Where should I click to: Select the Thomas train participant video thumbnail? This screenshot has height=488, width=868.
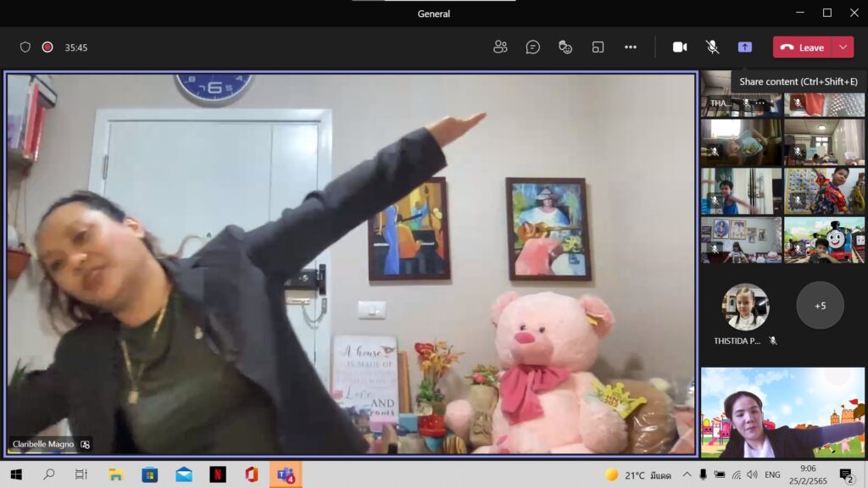824,240
